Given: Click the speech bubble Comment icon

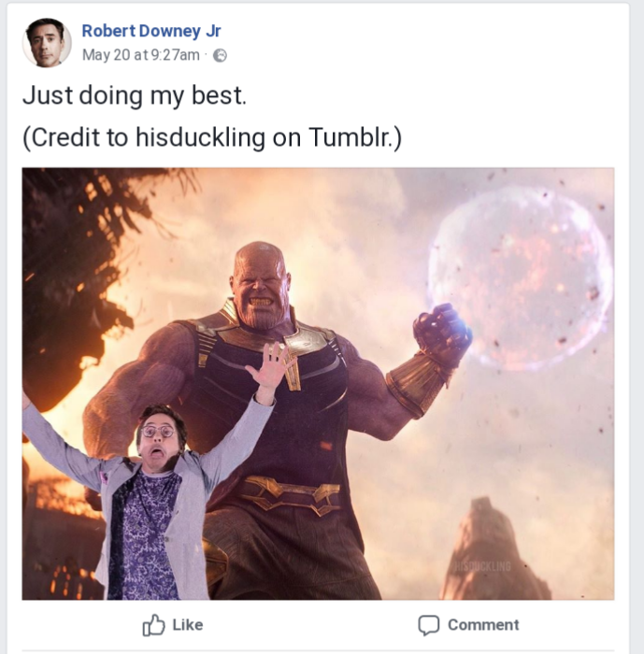Looking at the screenshot, I should [428, 625].
